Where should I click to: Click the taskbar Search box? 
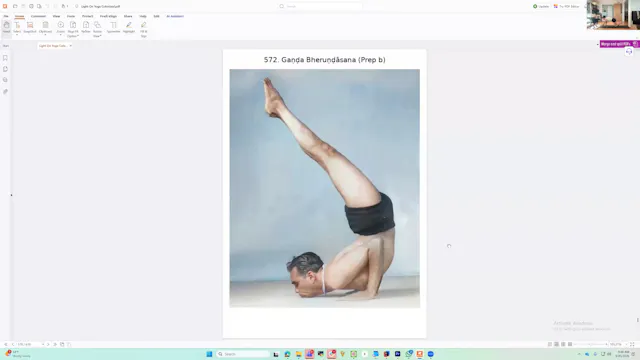[x=244, y=354]
